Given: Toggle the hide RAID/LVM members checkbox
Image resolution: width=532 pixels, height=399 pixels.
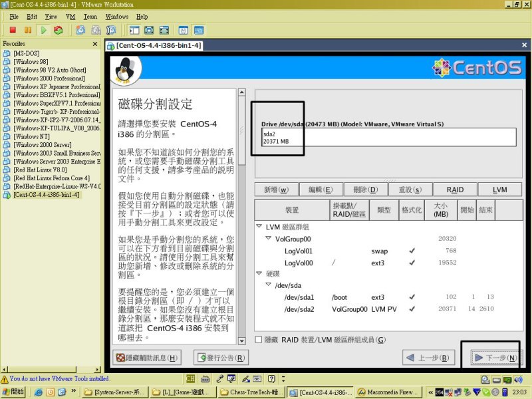Looking at the screenshot, I should tap(259, 340).
